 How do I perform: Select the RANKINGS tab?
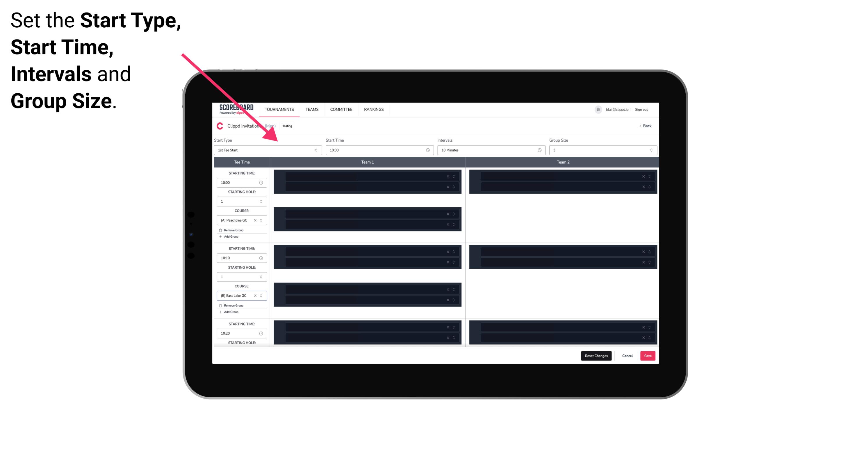coord(374,109)
